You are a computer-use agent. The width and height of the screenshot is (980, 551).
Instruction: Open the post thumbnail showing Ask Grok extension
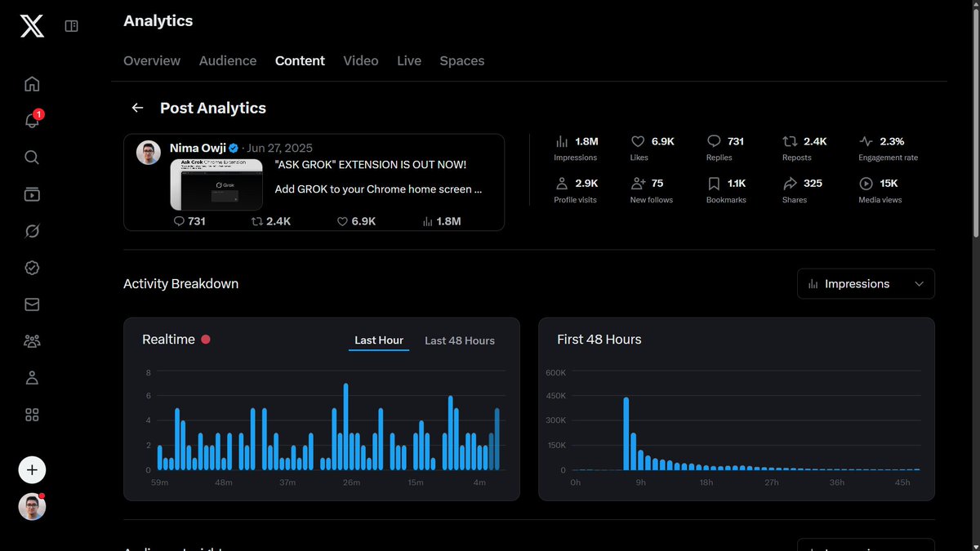(216, 184)
